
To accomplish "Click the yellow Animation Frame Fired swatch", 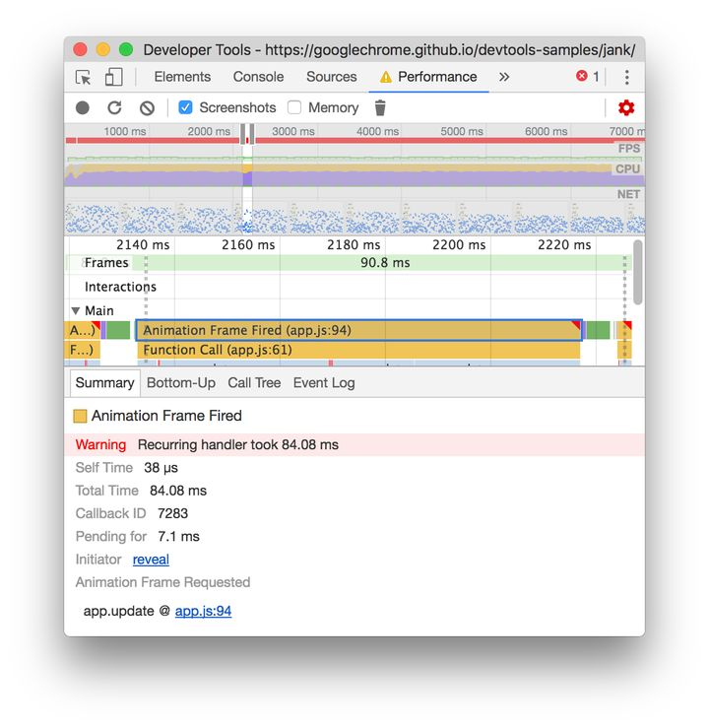I will coord(80,416).
